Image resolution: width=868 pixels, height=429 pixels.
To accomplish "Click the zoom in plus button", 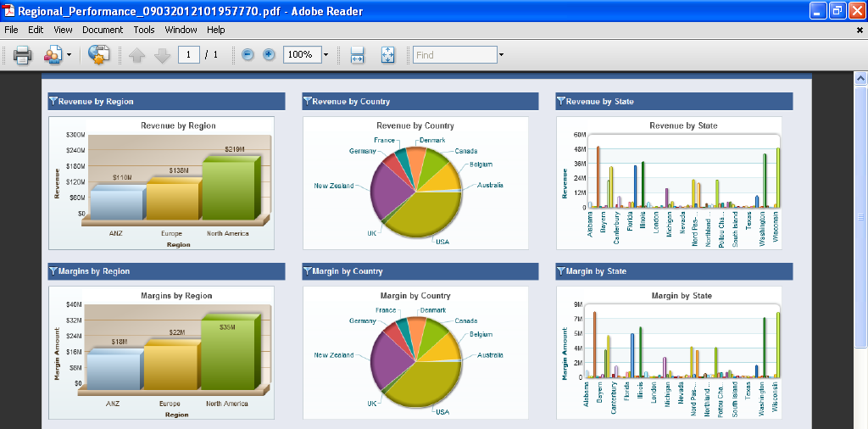I will click(269, 55).
